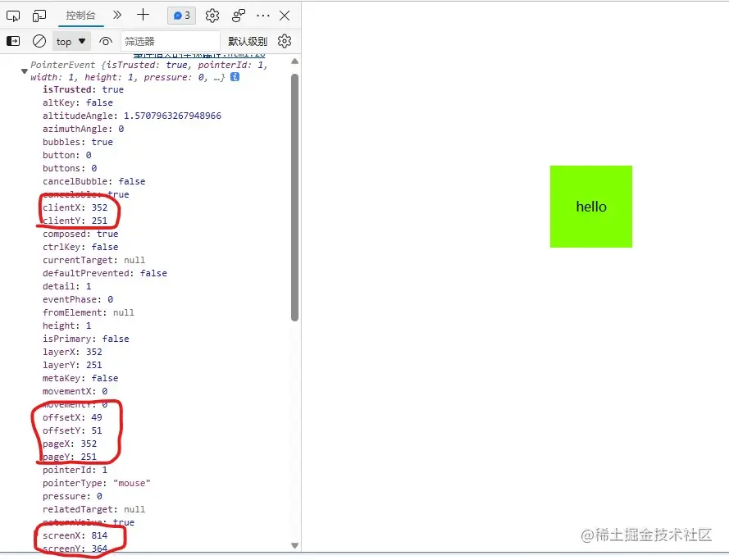
Task: Click the green hello box
Action: [x=591, y=207]
